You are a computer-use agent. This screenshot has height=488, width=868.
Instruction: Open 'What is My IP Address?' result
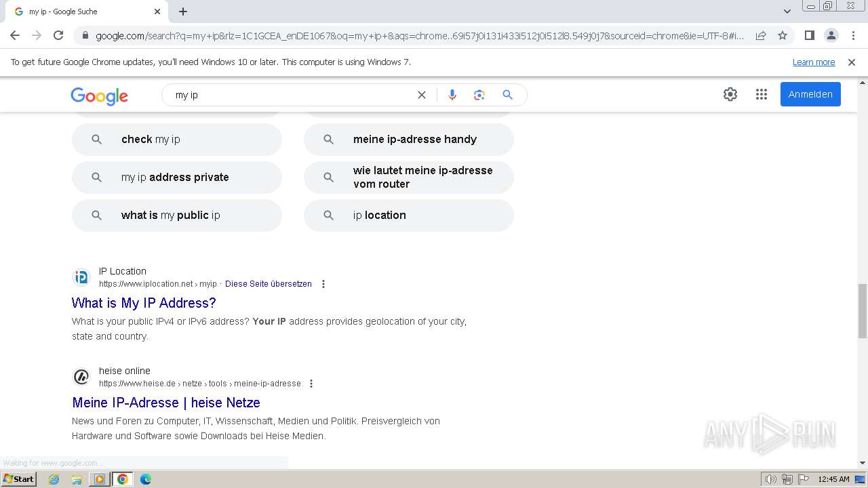click(x=144, y=303)
